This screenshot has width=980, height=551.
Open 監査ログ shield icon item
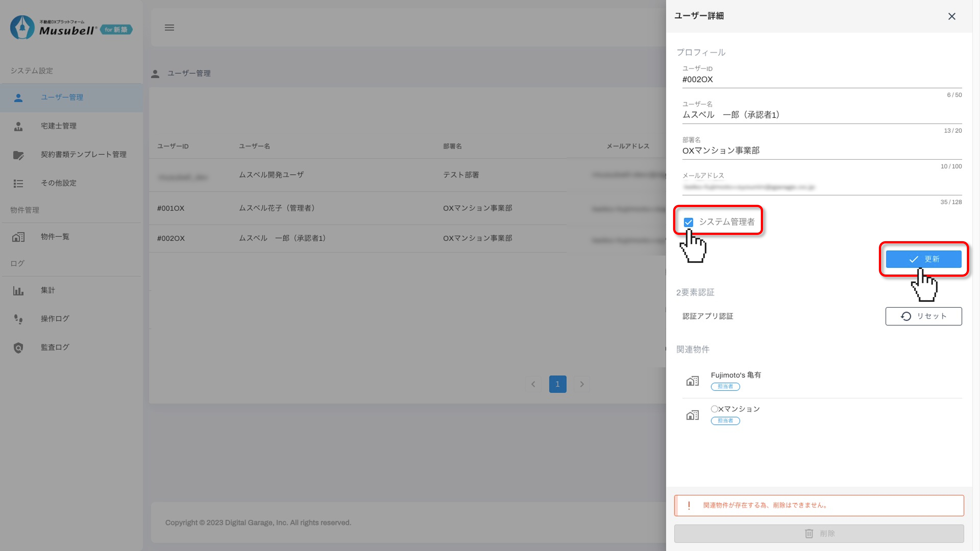[55, 347]
